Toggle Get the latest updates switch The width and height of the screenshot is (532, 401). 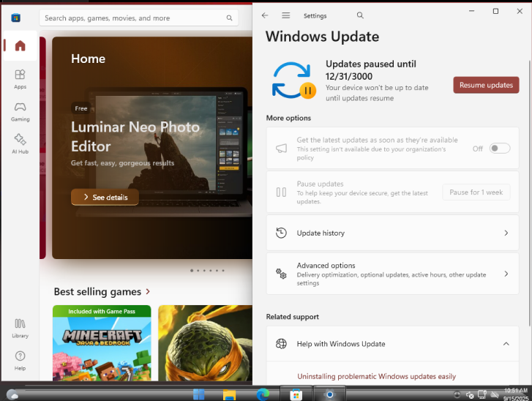(x=499, y=149)
